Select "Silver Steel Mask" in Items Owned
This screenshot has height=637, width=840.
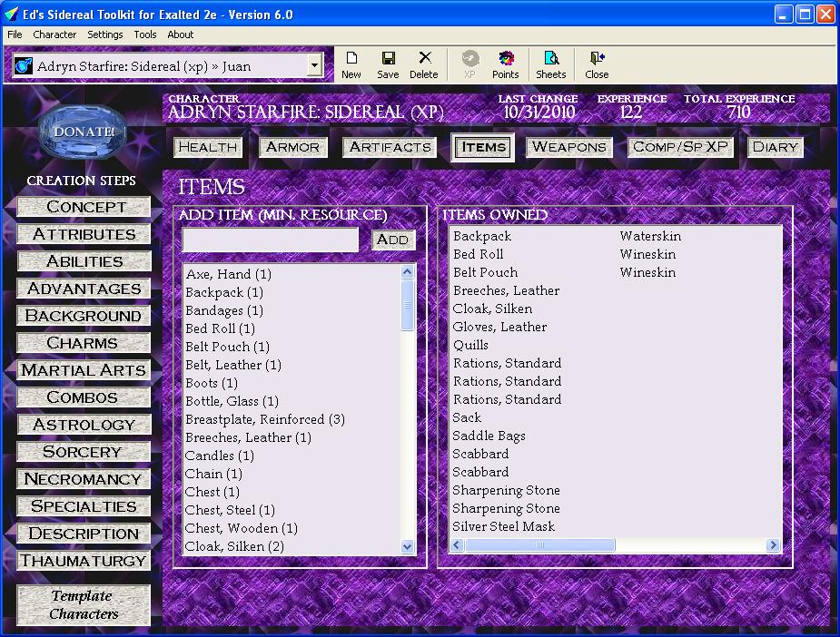click(504, 526)
